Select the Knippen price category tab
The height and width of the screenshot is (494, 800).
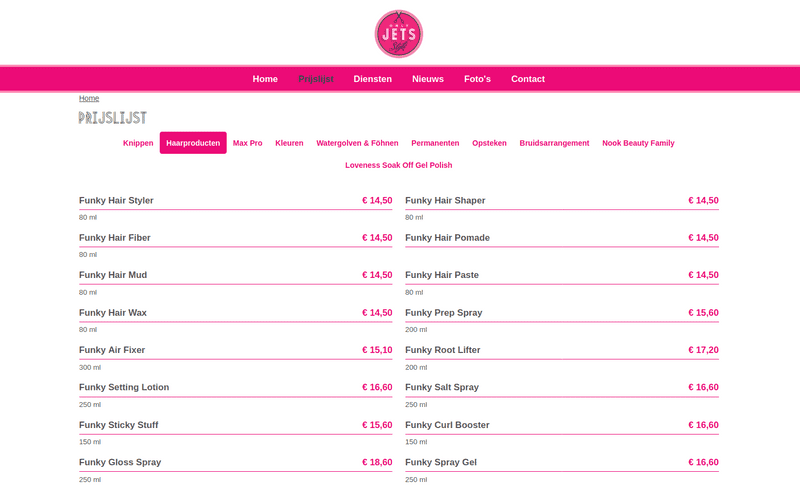[x=138, y=143]
